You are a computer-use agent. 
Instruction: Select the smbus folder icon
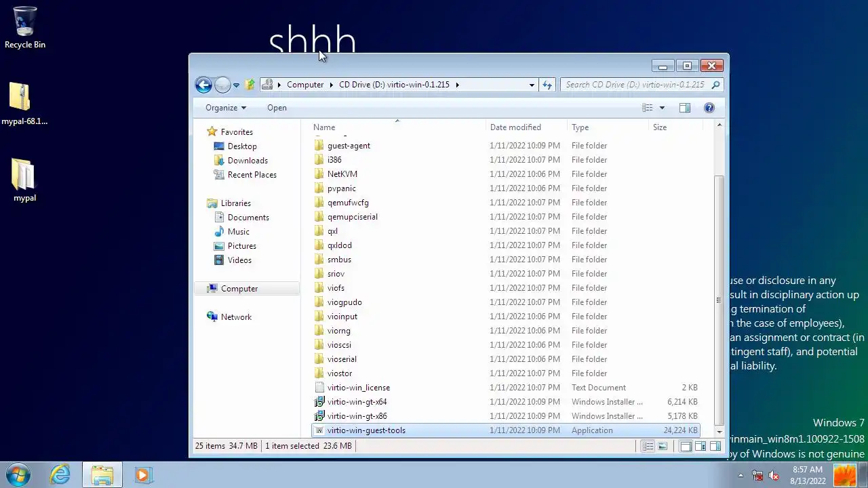(319, 260)
